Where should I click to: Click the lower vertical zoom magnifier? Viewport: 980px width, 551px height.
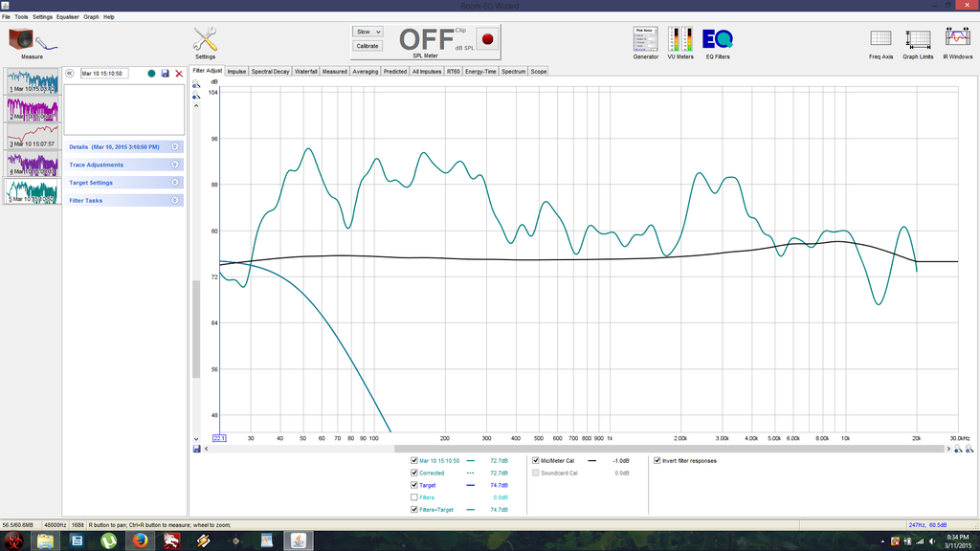pyautogui.click(x=196, y=95)
